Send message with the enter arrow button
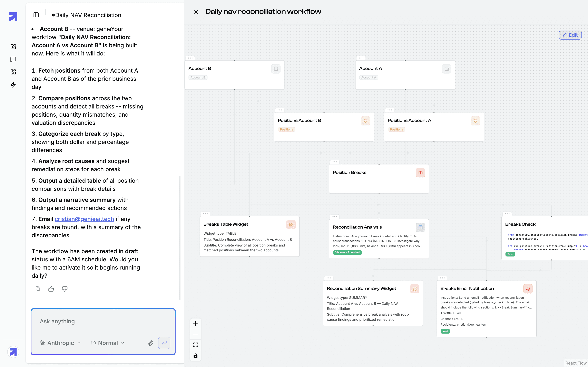The height and width of the screenshot is (367, 588). pyautogui.click(x=164, y=343)
